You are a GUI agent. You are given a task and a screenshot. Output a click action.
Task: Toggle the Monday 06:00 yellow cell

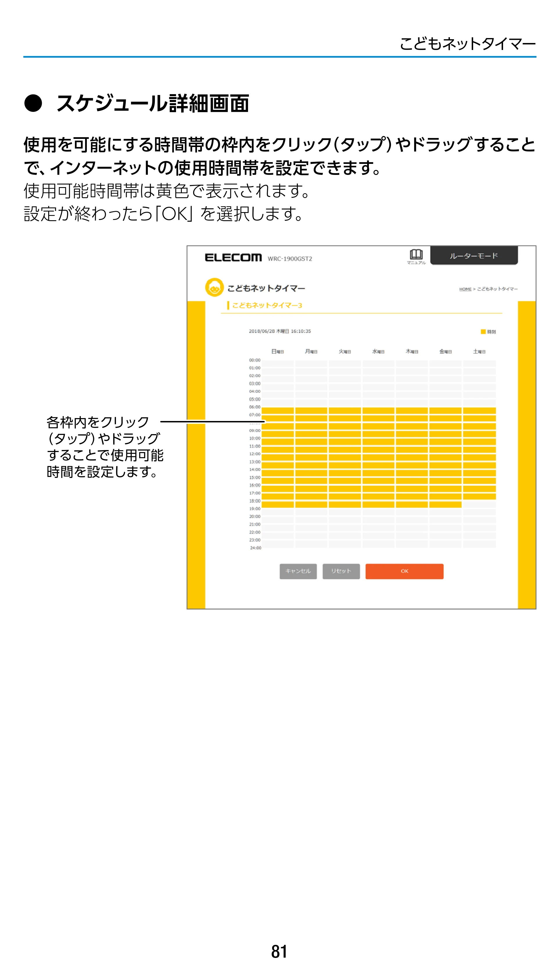pyautogui.click(x=311, y=411)
